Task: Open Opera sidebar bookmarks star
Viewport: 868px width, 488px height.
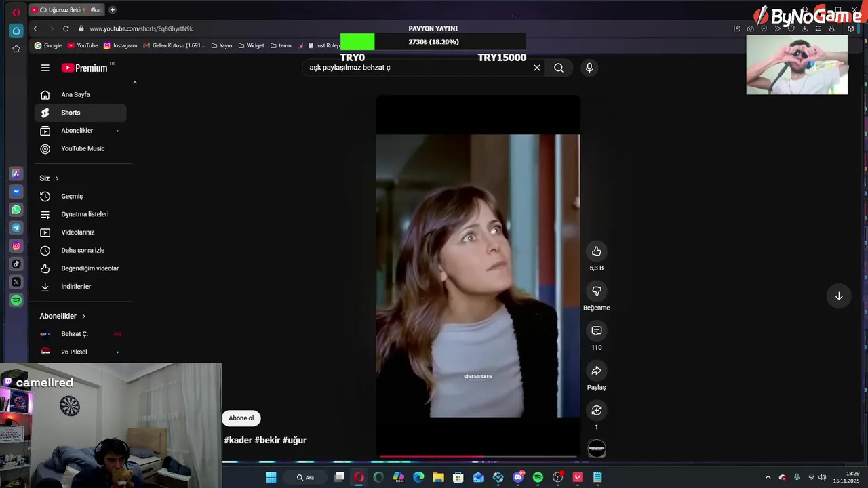Action: tap(16, 49)
